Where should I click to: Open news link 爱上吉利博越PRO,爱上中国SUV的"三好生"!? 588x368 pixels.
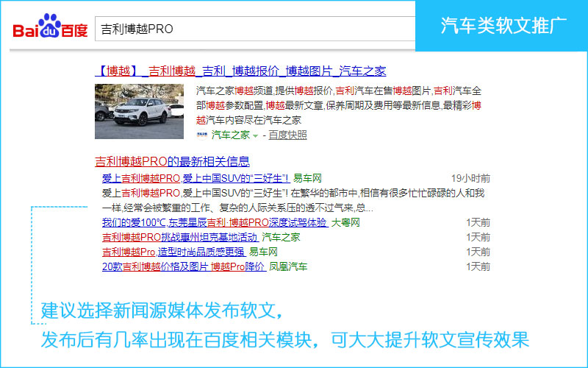pyautogui.click(x=196, y=178)
